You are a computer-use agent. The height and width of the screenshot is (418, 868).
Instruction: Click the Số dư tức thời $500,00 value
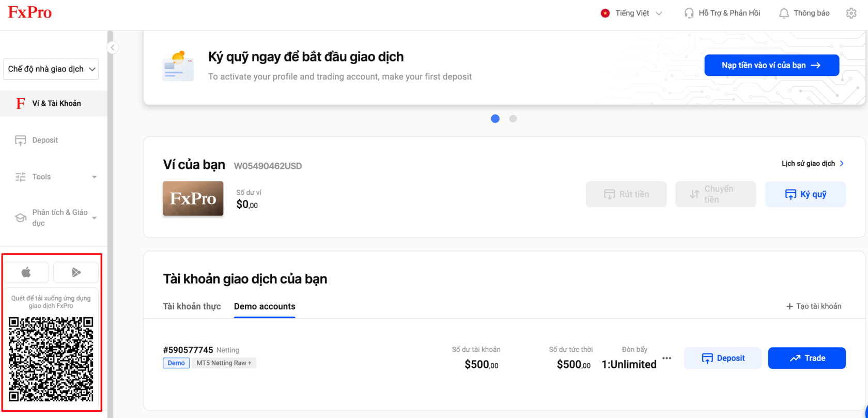pyautogui.click(x=574, y=365)
